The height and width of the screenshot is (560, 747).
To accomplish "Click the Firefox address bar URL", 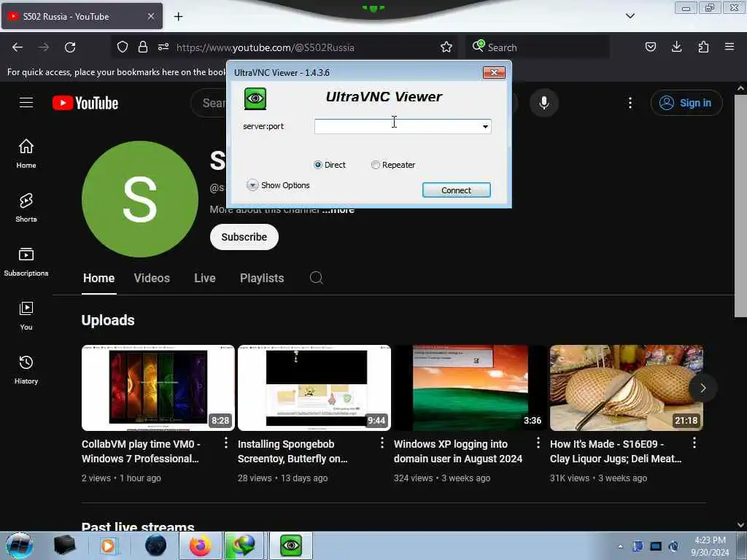I will (265, 47).
